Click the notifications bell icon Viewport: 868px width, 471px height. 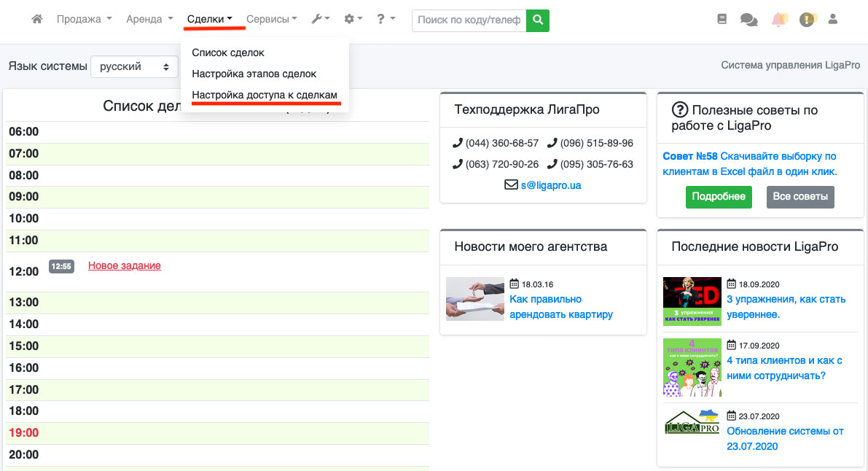(x=778, y=20)
